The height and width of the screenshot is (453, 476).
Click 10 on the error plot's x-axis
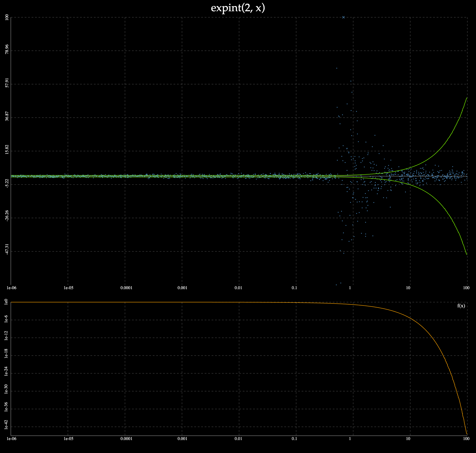coord(408,288)
